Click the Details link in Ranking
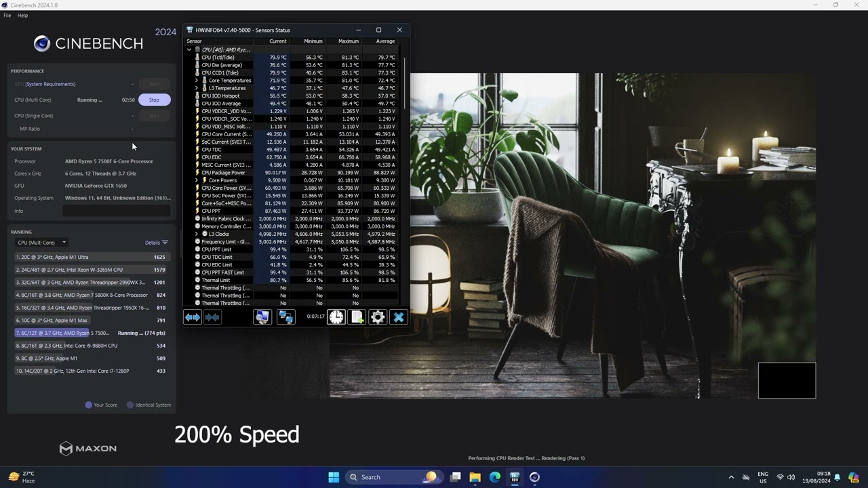This screenshot has width=868, height=488. [x=153, y=243]
